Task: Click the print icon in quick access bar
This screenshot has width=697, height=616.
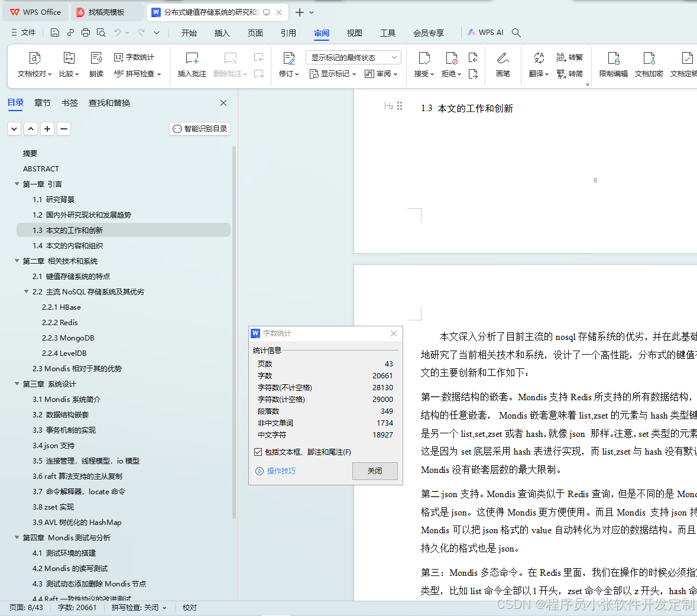Action: 86,33
